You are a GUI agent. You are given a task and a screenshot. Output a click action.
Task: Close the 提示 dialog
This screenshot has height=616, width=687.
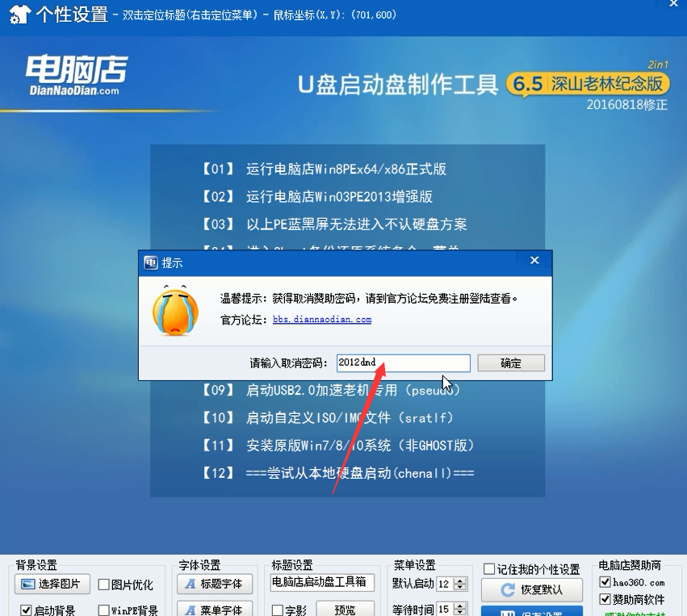coord(534,260)
